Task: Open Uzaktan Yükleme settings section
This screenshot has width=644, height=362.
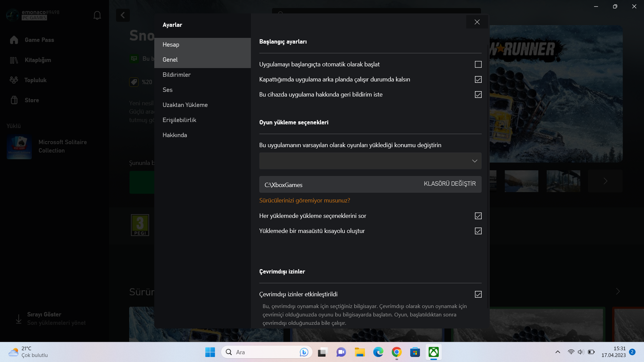Action: click(185, 105)
